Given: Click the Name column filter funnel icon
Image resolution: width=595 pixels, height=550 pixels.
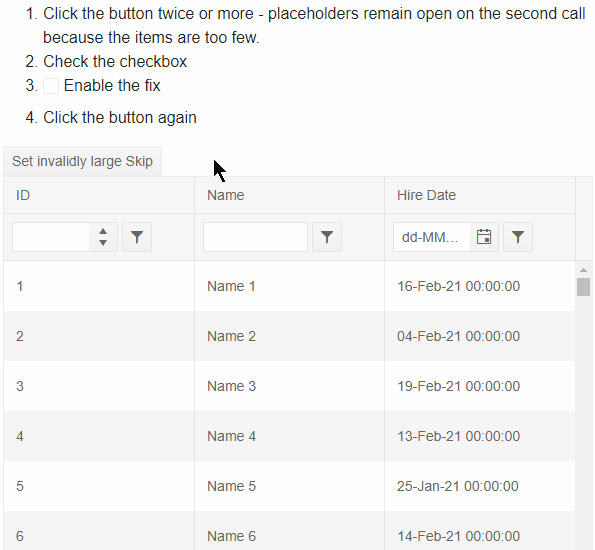Looking at the screenshot, I should click(x=327, y=237).
